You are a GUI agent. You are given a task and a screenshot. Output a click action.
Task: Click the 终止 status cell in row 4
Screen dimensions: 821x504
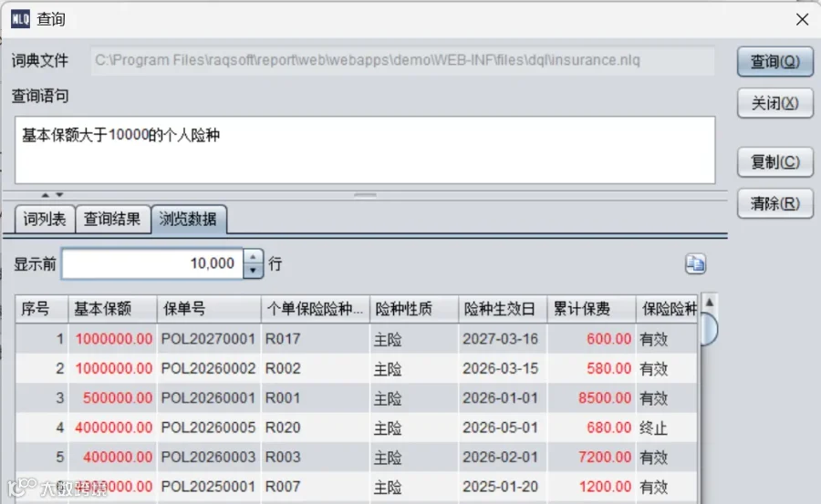(x=667, y=427)
